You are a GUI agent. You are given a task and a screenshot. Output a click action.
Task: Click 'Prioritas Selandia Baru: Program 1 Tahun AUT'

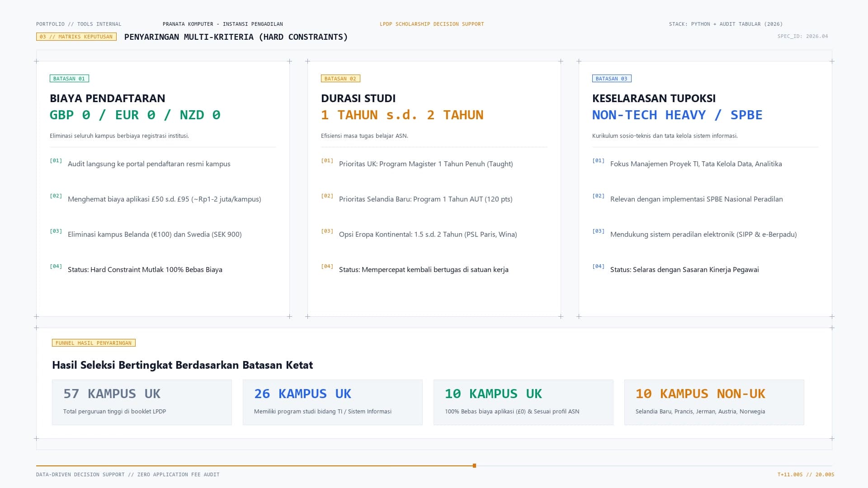pos(426,199)
